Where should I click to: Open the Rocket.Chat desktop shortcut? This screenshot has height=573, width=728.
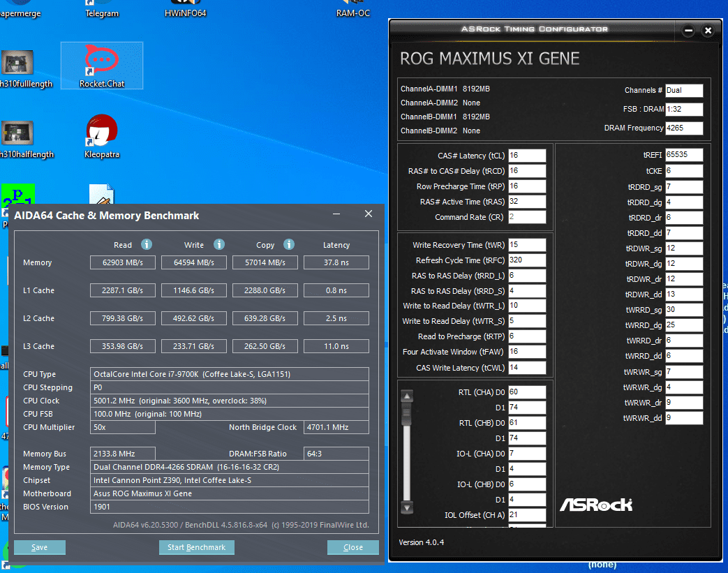click(x=102, y=66)
